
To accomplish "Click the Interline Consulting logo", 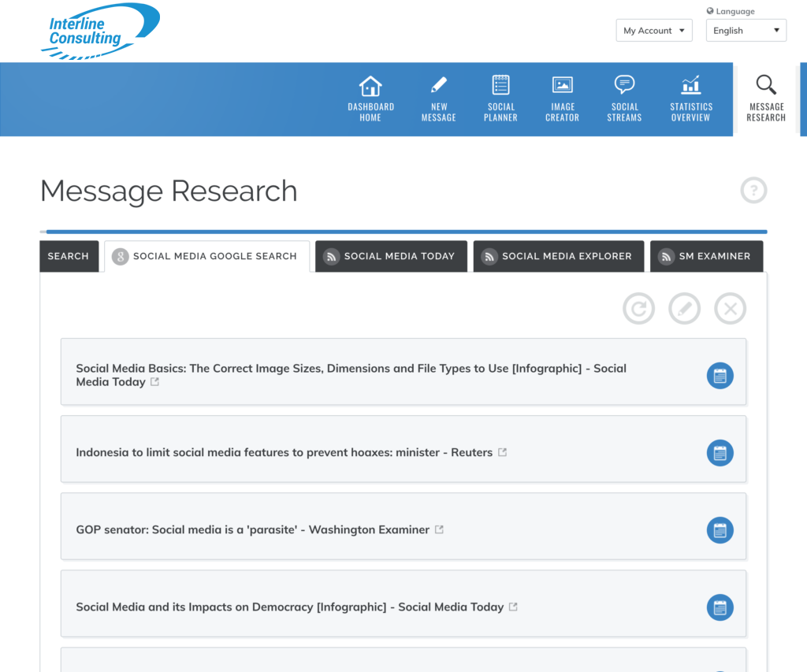I will [x=100, y=32].
